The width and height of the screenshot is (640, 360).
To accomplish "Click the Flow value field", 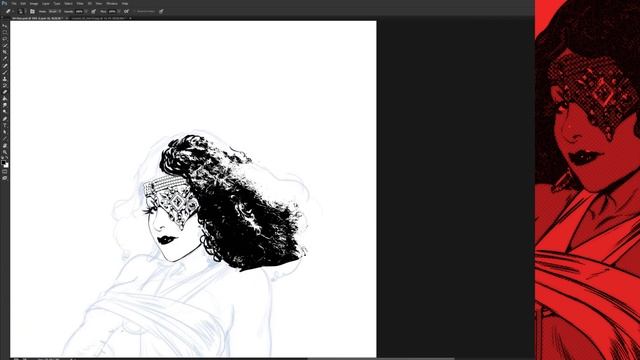I will click(x=112, y=11).
